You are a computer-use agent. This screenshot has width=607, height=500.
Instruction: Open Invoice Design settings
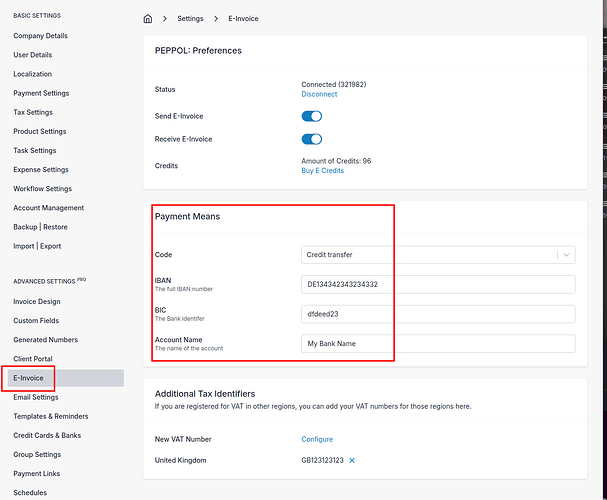click(x=37, y=301)
